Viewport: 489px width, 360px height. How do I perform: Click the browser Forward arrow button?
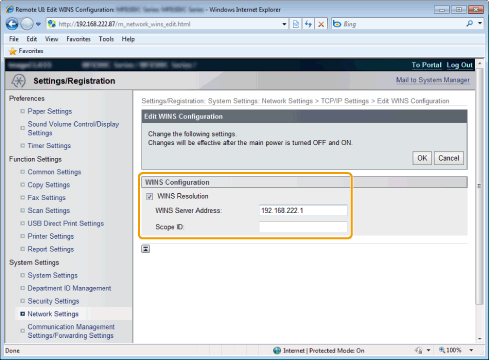pyautogui.click(x=27, y=24)
